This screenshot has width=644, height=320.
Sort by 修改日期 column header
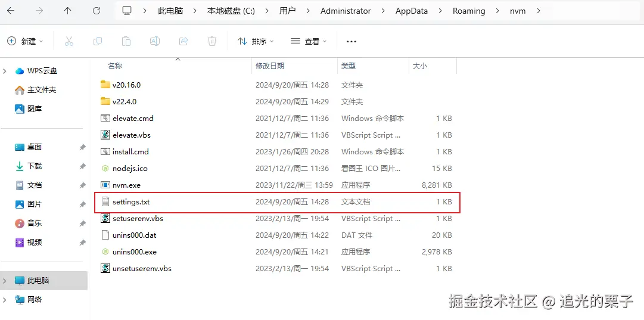(x=270, y=66)
